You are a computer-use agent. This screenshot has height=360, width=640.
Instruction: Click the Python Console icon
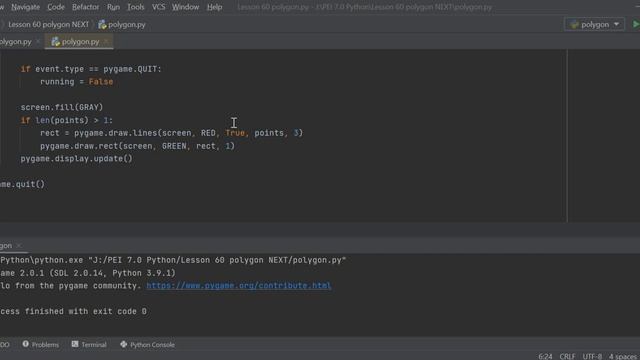pyautogui.click(x=124, y=344)
